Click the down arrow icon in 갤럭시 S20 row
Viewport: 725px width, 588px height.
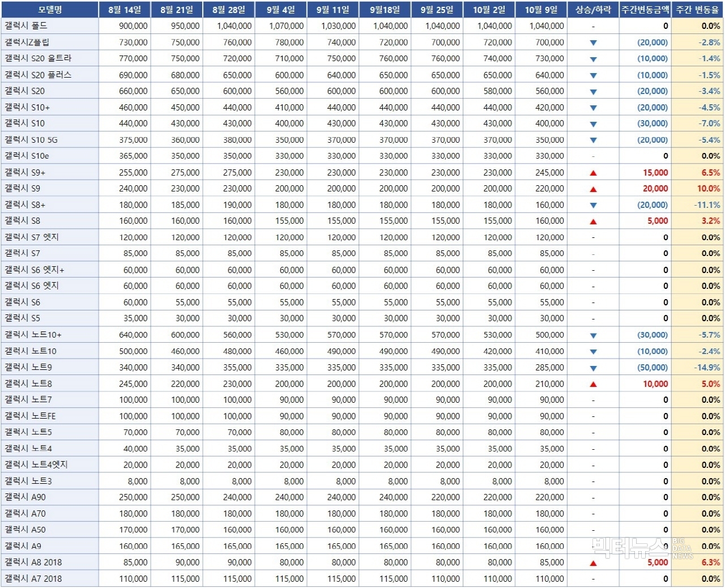593,92
